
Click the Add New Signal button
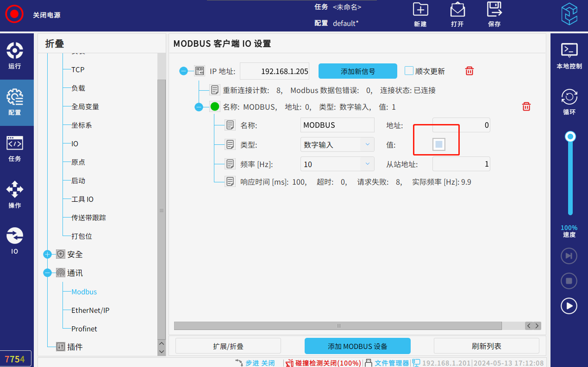(357, 71)
